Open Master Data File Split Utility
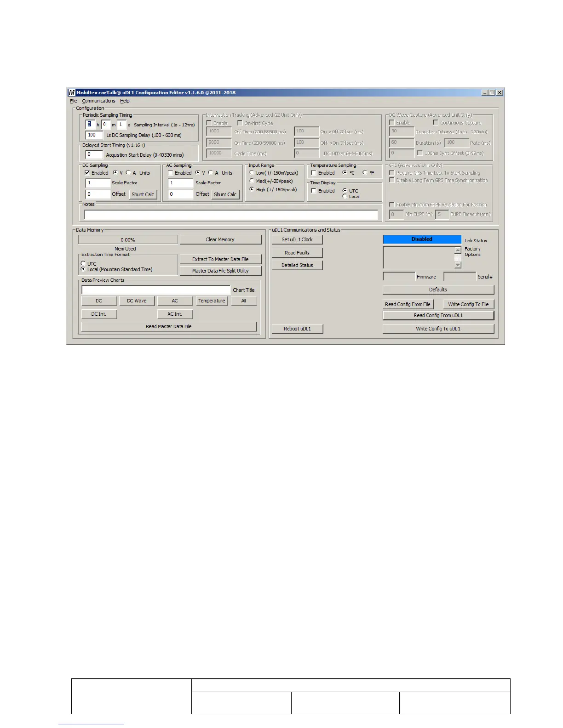Image resolution: width=563 pixels, height=728 pixels. [220, 271]
